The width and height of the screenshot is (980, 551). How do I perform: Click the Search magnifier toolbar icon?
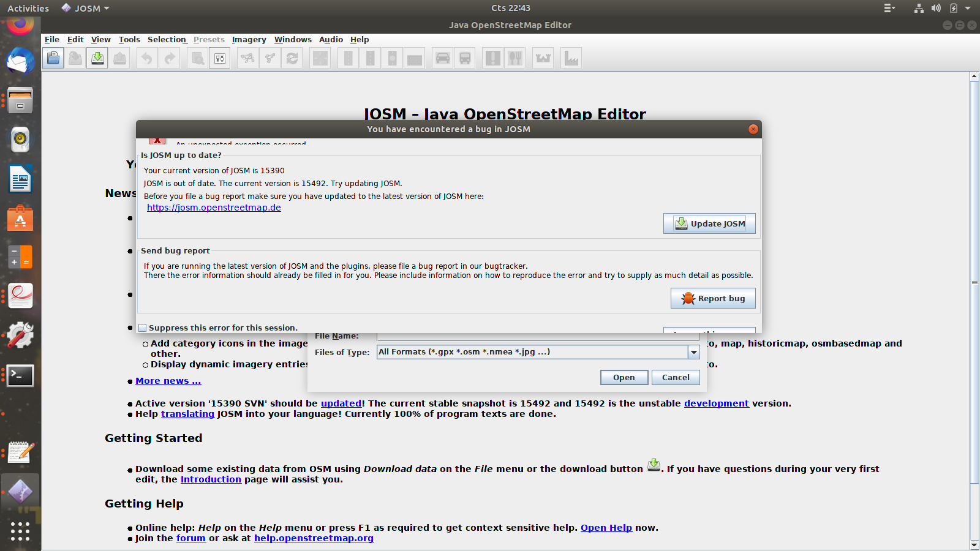pyautogui.click(x=197, y=58)
